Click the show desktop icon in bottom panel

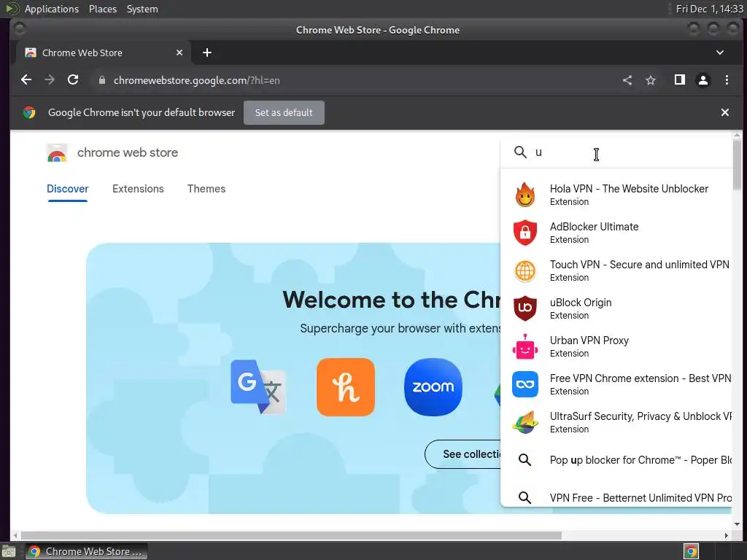[x=9, y=552]
